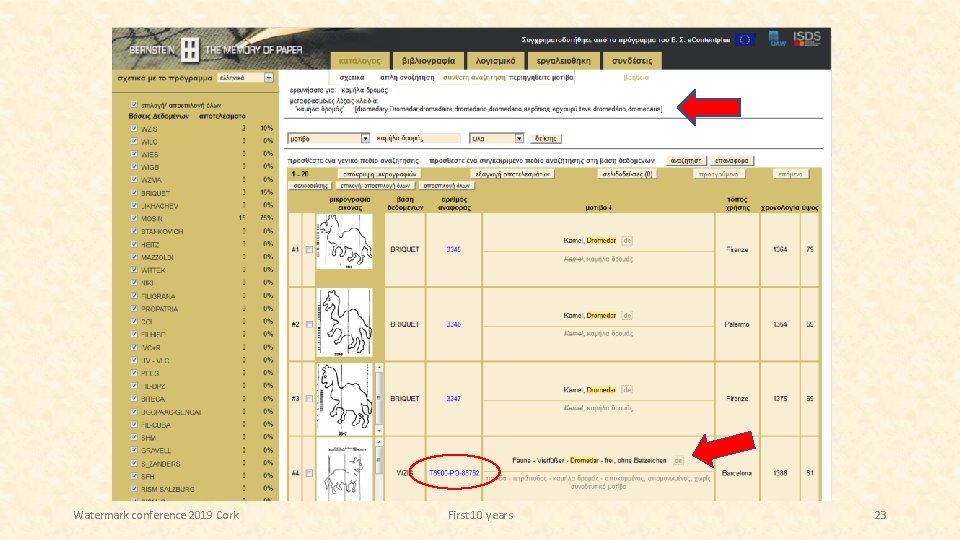Click the de language tag of result #4
Image resolution: width=960 pixels, height=540 pixels.
[678, 460]
